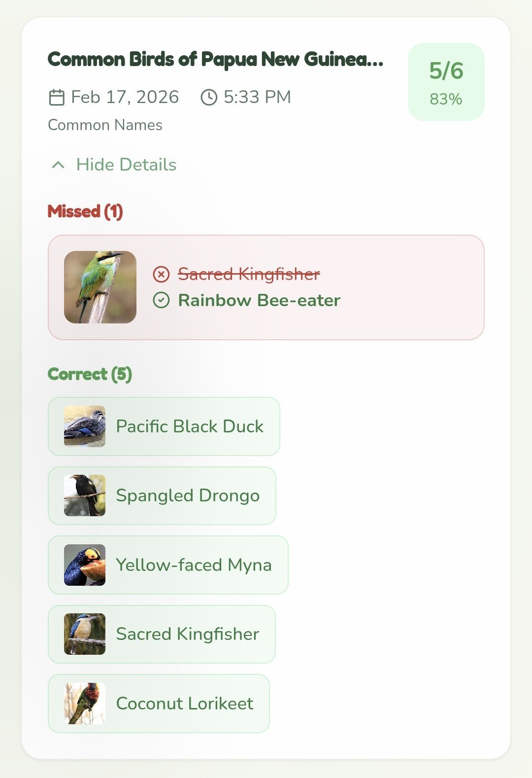Screen dimensions: 532x778
Task: Click the green checkmark correct-answer icon
Action: [x=161, y=300]
